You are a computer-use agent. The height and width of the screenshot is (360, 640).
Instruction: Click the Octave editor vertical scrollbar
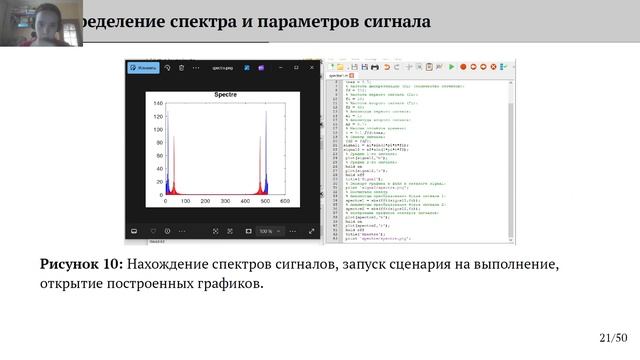[511, 161]
